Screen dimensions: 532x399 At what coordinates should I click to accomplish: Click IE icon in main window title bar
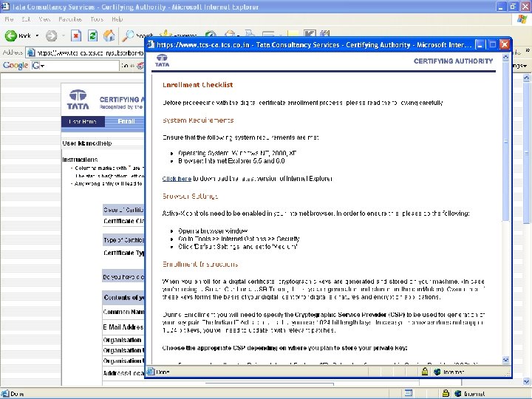[4, 7]
